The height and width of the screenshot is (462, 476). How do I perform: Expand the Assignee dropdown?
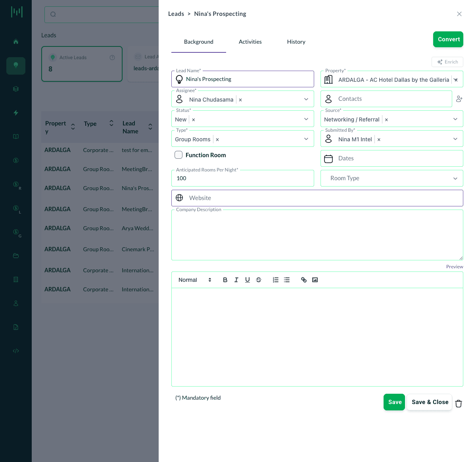click(306, 99)
